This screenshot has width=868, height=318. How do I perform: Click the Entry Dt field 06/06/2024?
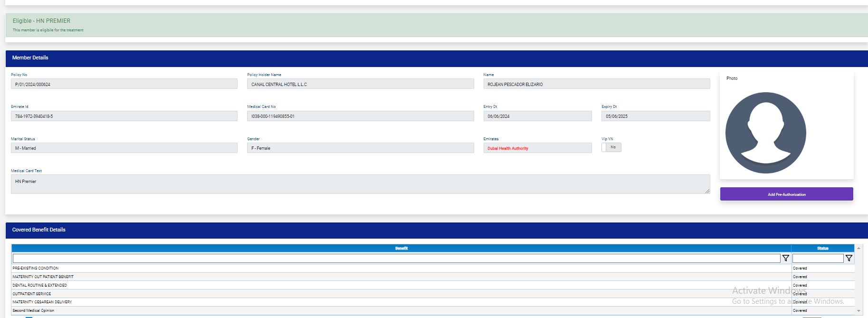[538, 116]
